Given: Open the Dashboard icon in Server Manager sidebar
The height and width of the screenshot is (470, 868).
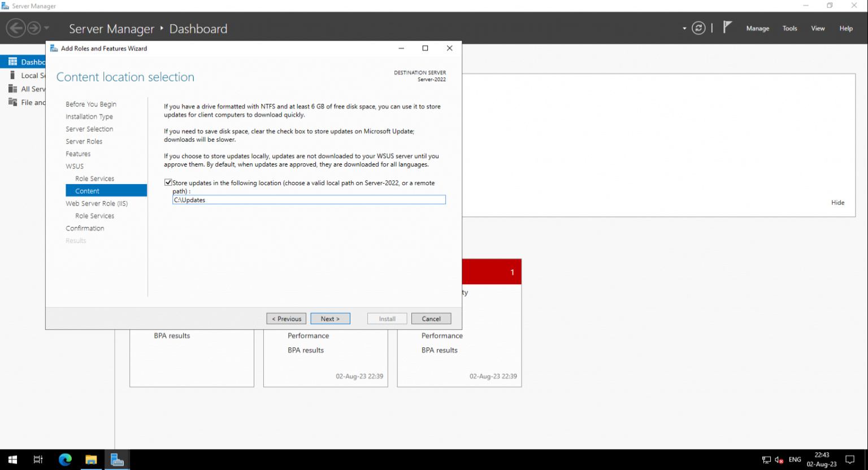Looking at the screenshot, I should (x=12, y=62).
